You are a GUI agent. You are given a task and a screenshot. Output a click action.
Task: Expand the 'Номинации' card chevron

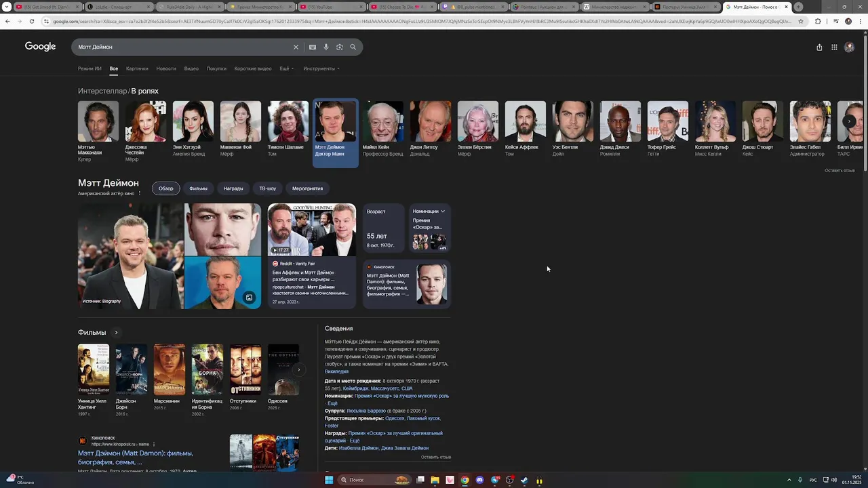pyautogui.click(x=443, y=211)
